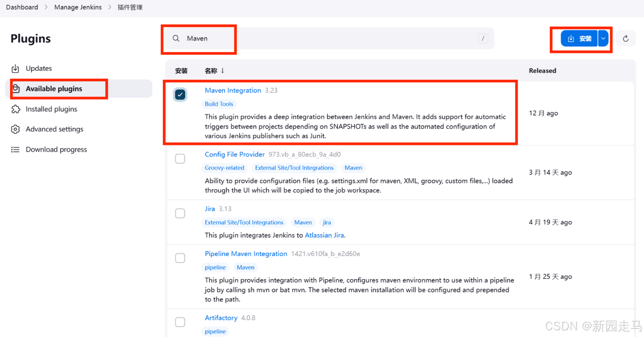Click version 3.23 next to Maven Integration

pos(271,90)
